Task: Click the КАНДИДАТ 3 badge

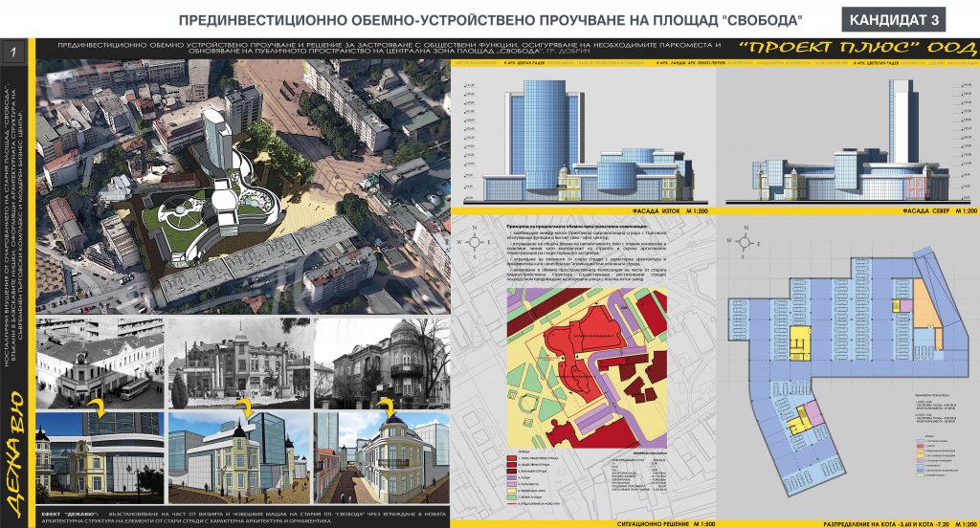Action: coord(894,20)
